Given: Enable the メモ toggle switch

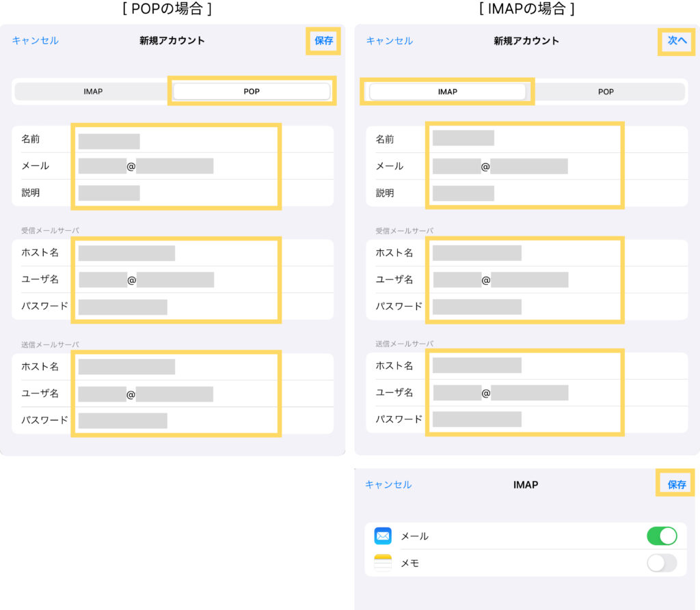Looking at the screenshot, I should [661, 563].
